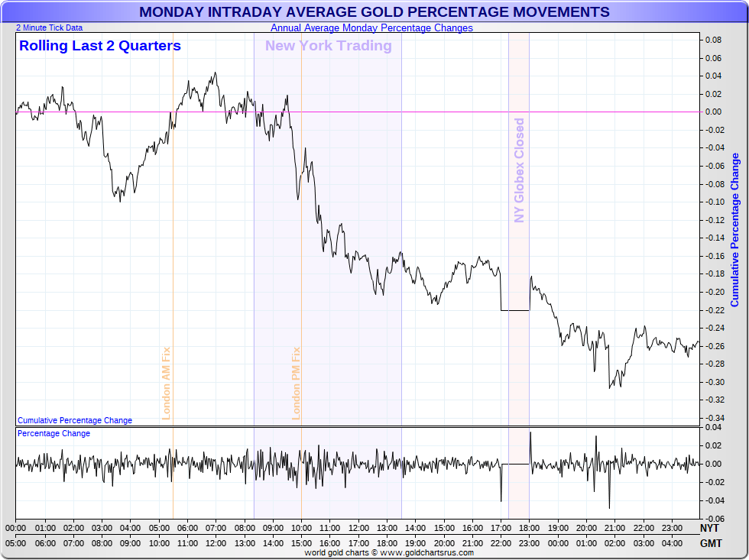The image size is (749, 560).
Task: Select 23:00 in the NYT time row
Action: (672, 528)
